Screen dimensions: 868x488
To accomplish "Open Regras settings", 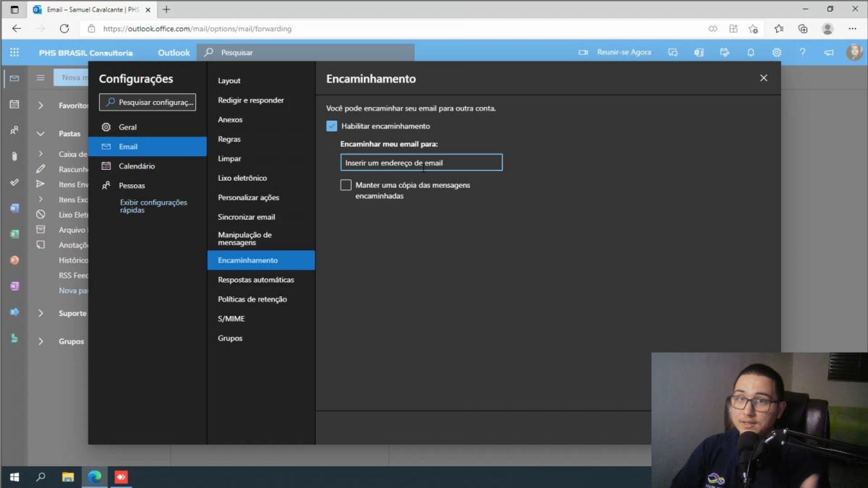I will (261, 139).
